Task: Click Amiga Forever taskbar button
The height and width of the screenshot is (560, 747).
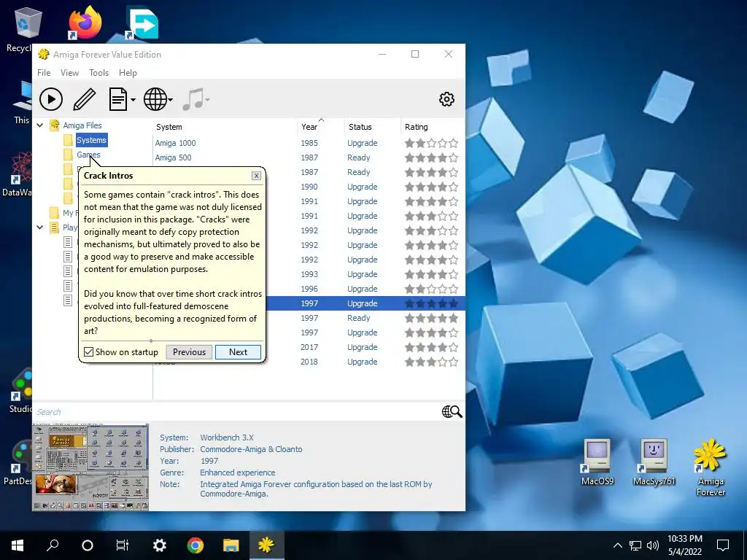Action: coord(266,545)
